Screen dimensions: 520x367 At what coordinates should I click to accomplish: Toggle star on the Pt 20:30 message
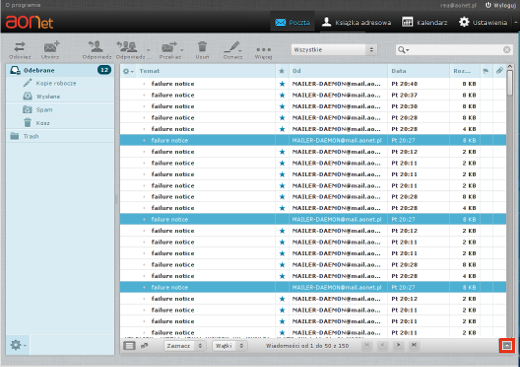282,106
